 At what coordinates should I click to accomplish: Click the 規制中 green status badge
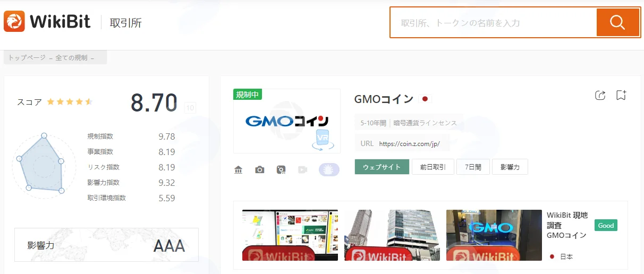(248, 95)
